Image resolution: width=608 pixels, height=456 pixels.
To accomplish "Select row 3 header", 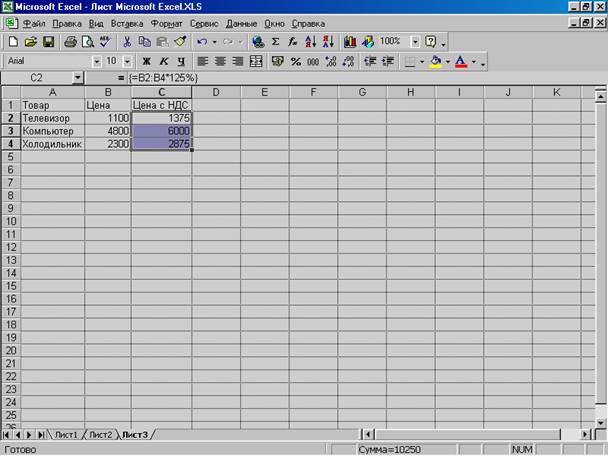I will tap(10, 131).
